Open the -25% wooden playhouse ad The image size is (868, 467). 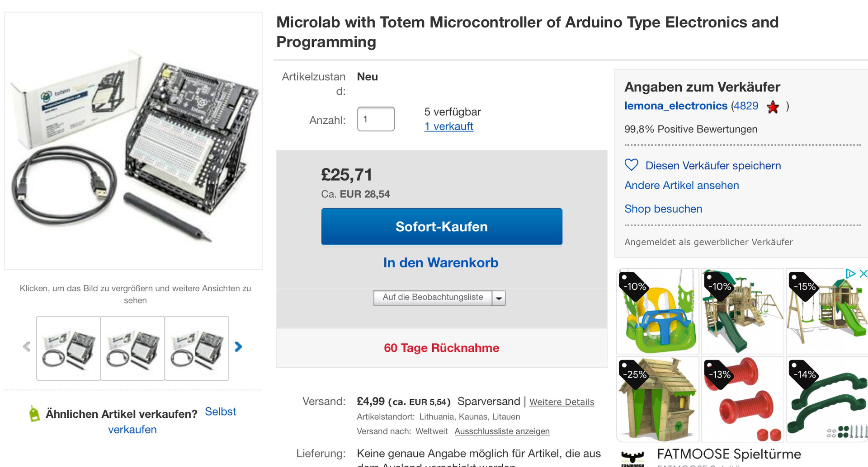click(x=658, y=399)
